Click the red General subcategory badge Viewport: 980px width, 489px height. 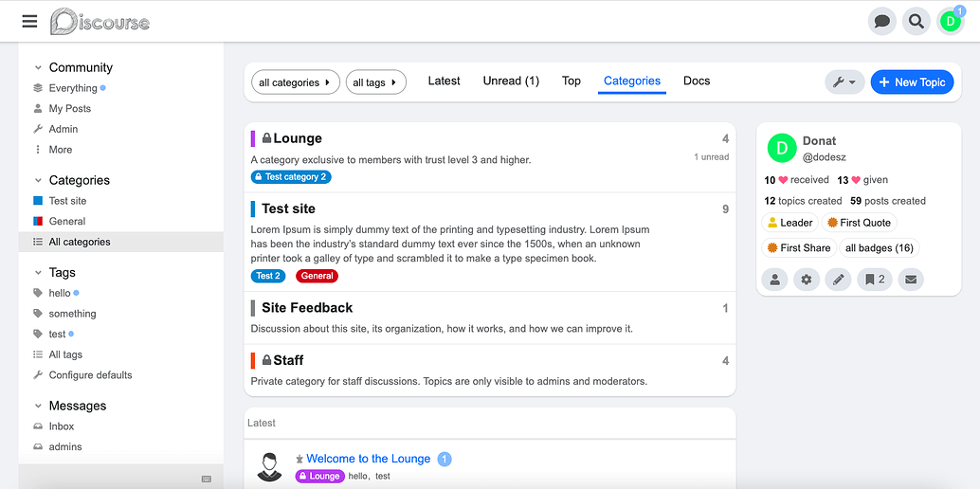point(317,276)
